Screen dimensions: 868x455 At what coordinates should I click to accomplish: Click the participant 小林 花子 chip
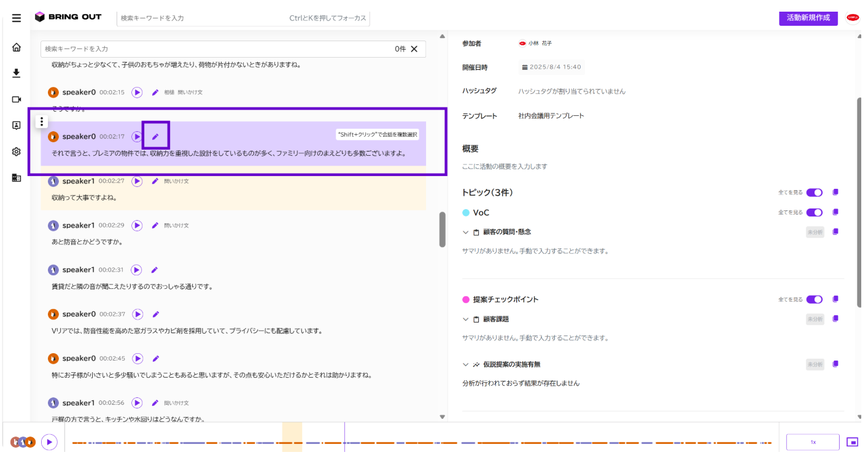click(x=535, y=44)
